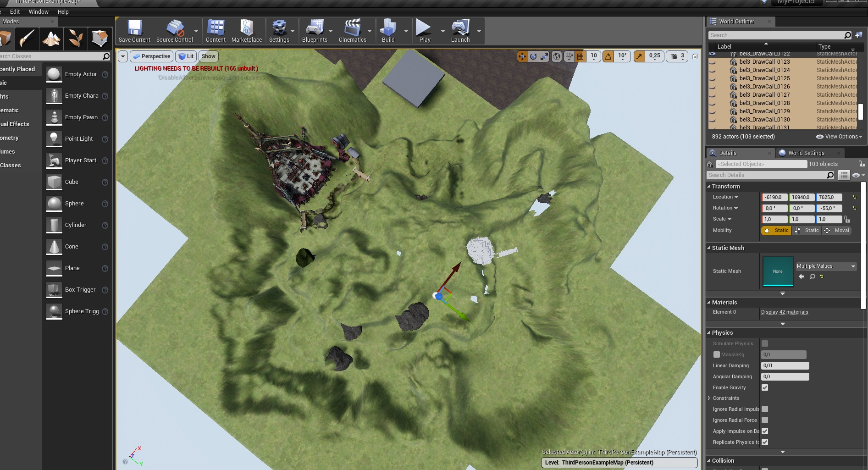Image resolution: width=868 pixels, height=470 pixels.
Task: Toggle the Replicate Physics checkbox
Action: pyautogui.click(x=765, y=442)
